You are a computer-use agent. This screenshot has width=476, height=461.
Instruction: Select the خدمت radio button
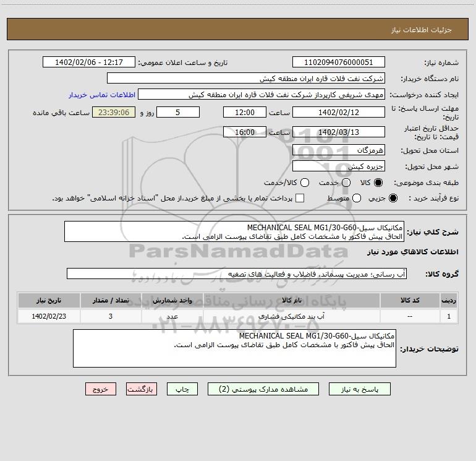(346, 183)
